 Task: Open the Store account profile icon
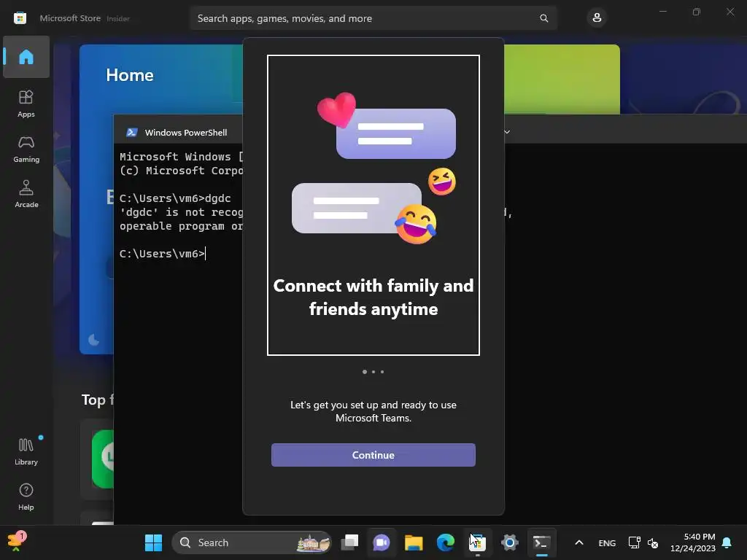(x=597, y=18)
